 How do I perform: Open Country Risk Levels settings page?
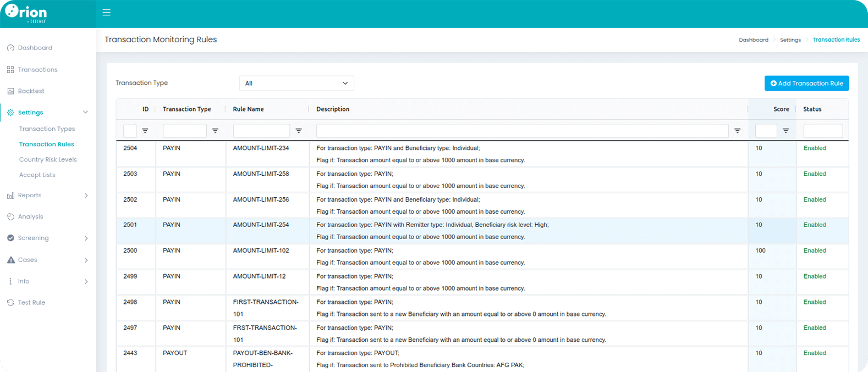[x=48, y=160]
